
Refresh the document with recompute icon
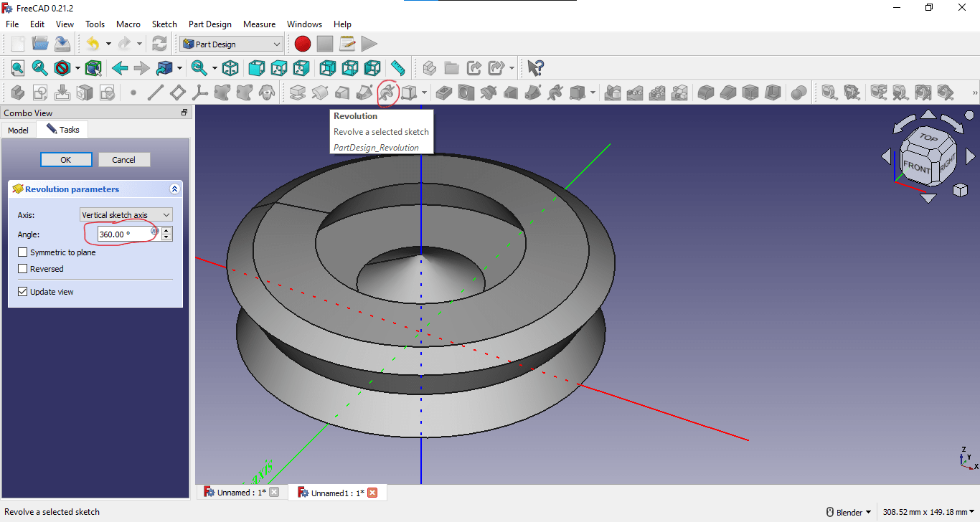point(159,44)
